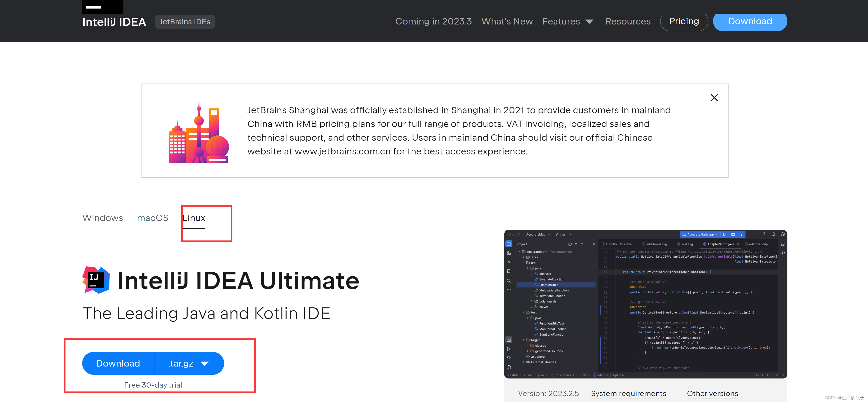Click the Pricing button in header

point(684,21)
